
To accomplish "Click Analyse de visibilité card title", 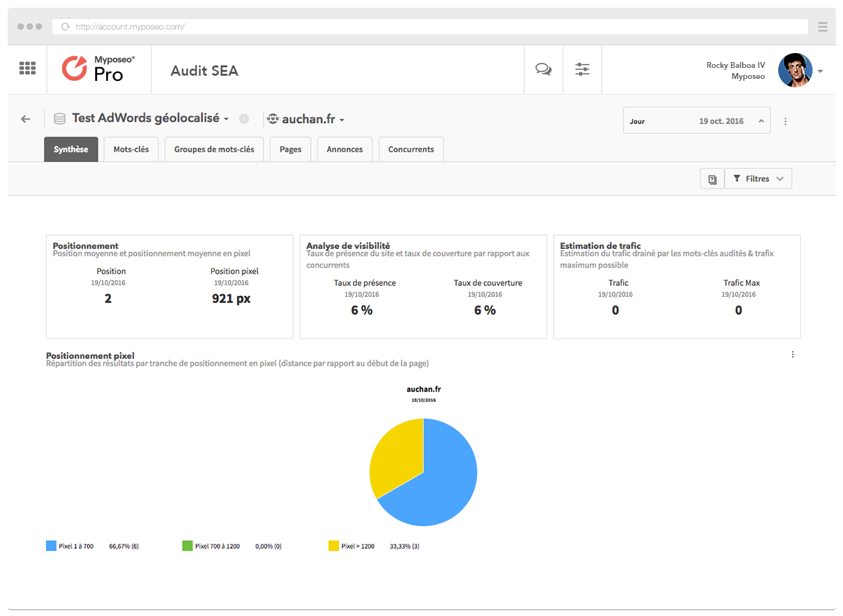I will click(x=348, y=246).
